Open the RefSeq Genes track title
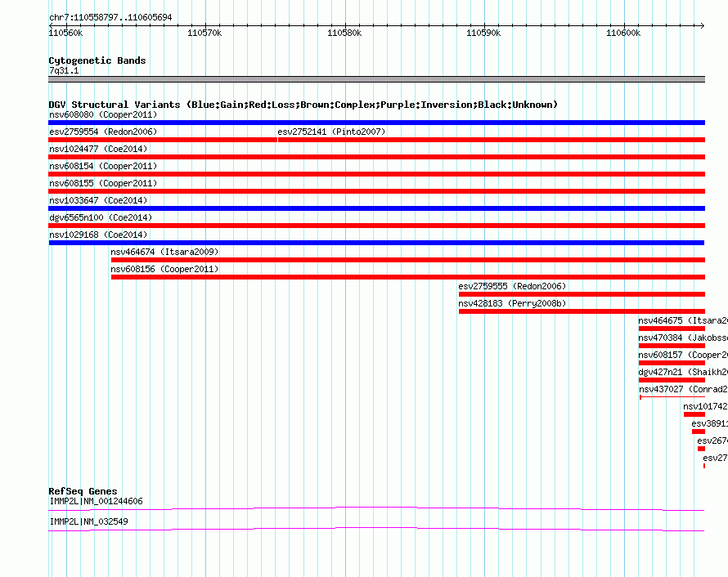The image size is (728, 577). coord(83,491)
